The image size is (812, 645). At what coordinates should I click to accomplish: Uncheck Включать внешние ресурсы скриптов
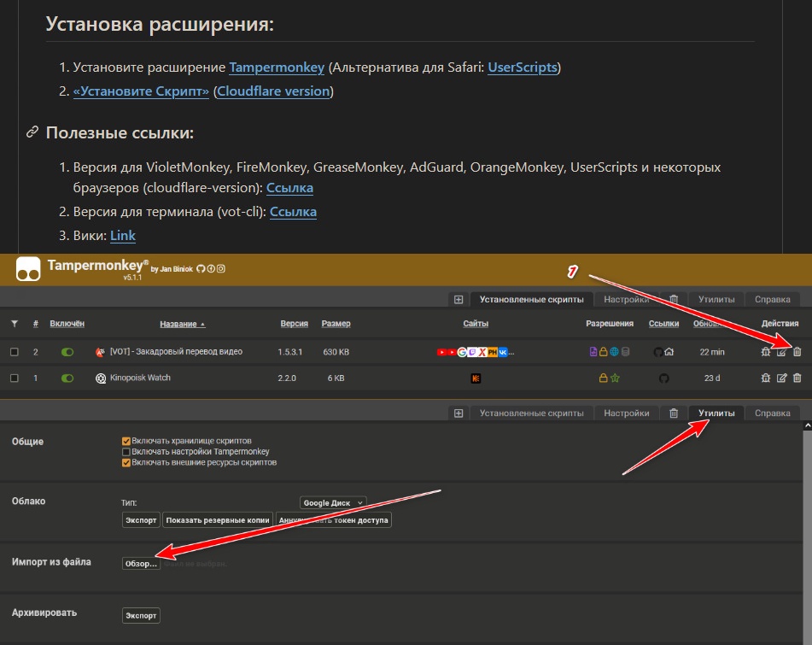pos(126,463)
